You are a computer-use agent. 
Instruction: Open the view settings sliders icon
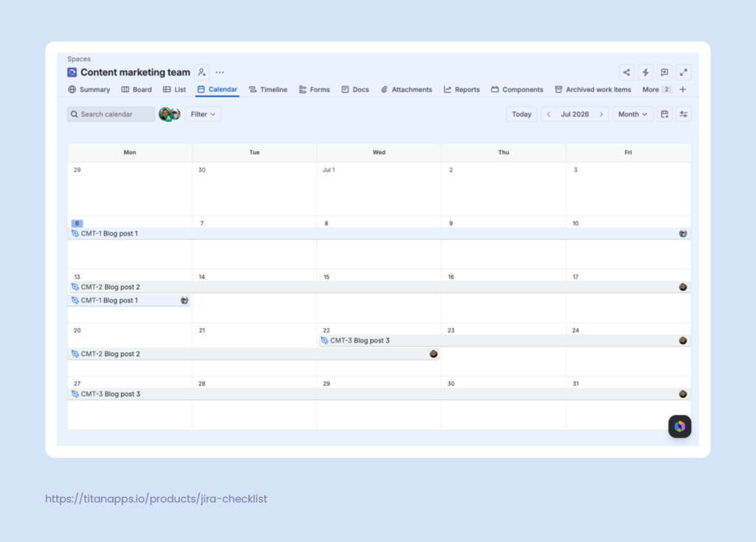(684, 114)
